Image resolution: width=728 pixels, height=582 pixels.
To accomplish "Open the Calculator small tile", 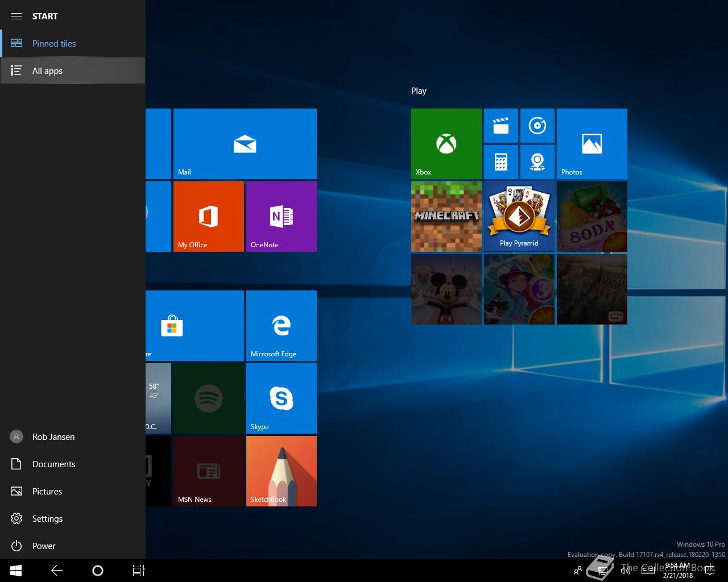I will click(x=501, y=162).
